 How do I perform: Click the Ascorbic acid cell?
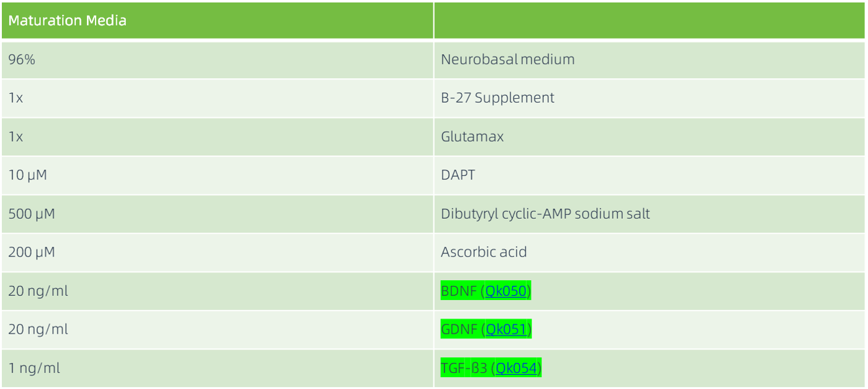[x=484, y=253]
